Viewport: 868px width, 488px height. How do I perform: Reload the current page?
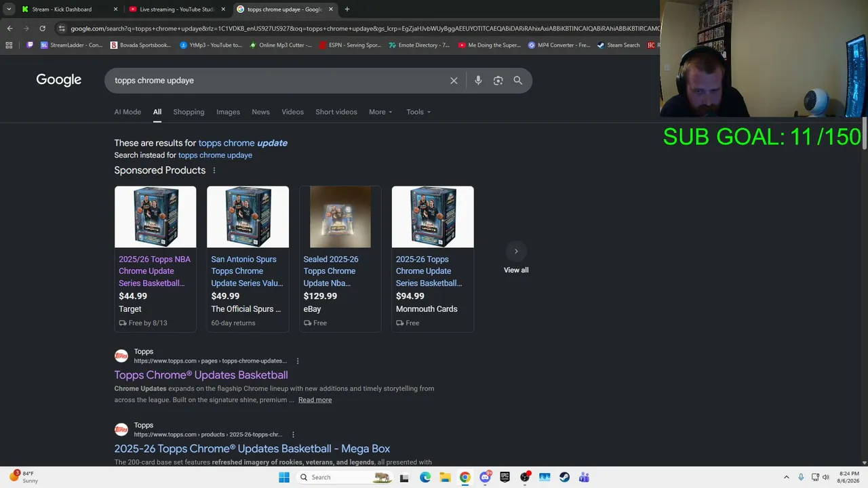pos(42,28)
